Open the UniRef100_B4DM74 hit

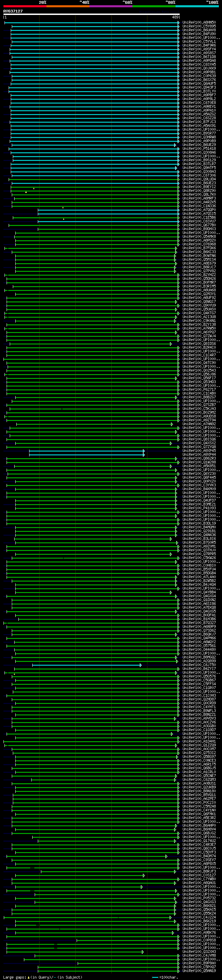[199, 856]
